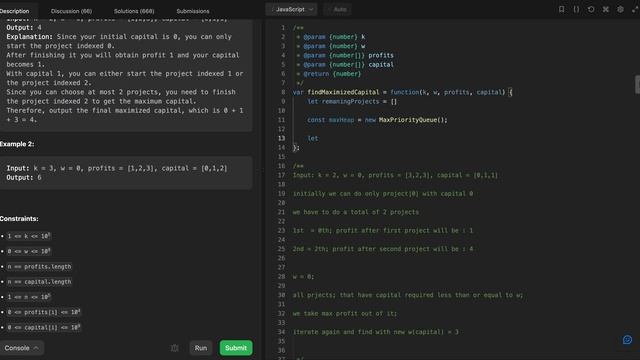This screenshot has height=360, width=640.
Task: Click the 'Constraints:' heading
Action: [x=19, y=219]
